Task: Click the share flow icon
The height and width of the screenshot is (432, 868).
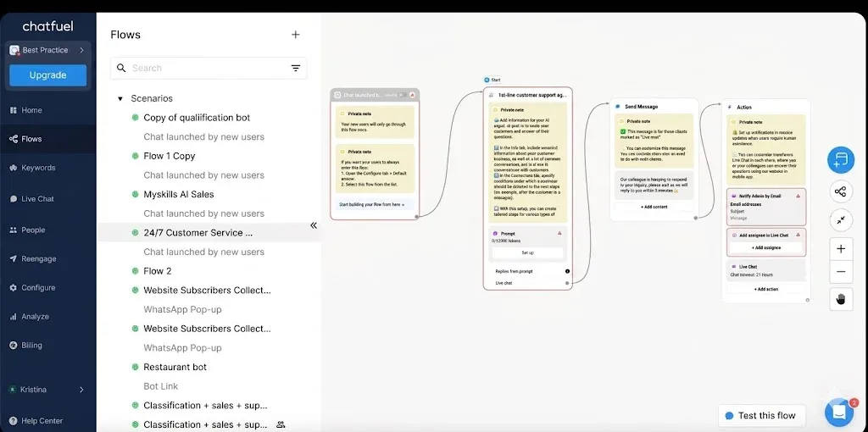Action: 841,192
